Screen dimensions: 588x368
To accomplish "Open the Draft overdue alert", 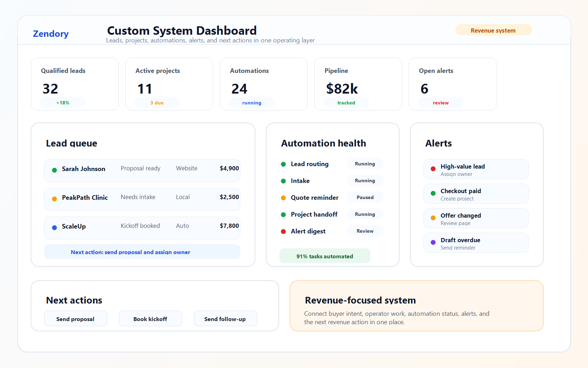I will (476, 243).
